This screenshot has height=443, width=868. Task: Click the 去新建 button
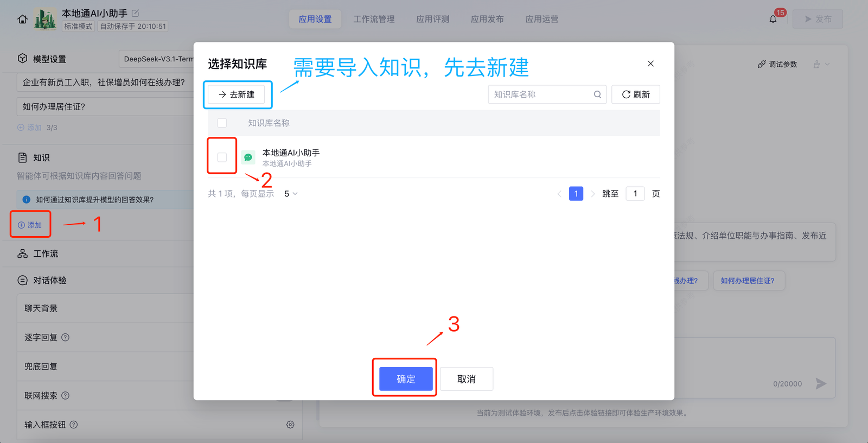tap(237, 94)
